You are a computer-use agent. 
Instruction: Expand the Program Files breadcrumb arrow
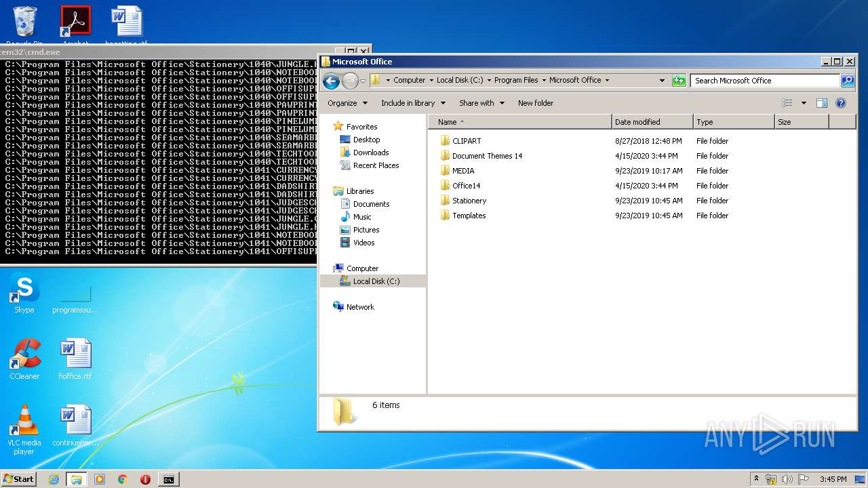tap(544, 80)
